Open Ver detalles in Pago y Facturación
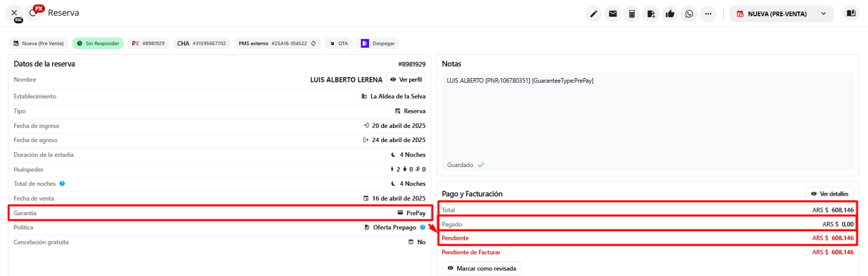 click(829, 194)
